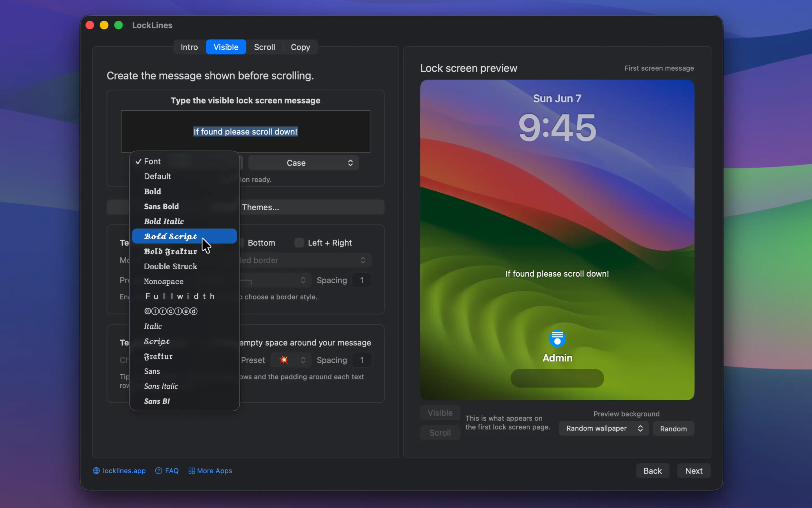812x508 pixels.
Task: Choose the Fraktur font option
Action: click(184, 356)
